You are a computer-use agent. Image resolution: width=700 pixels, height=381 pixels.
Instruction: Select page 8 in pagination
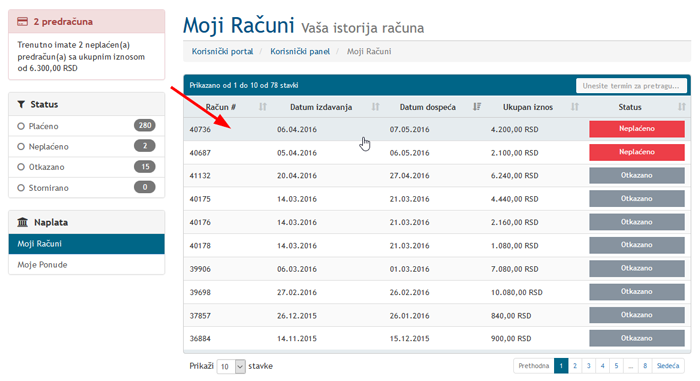(645, 366)
